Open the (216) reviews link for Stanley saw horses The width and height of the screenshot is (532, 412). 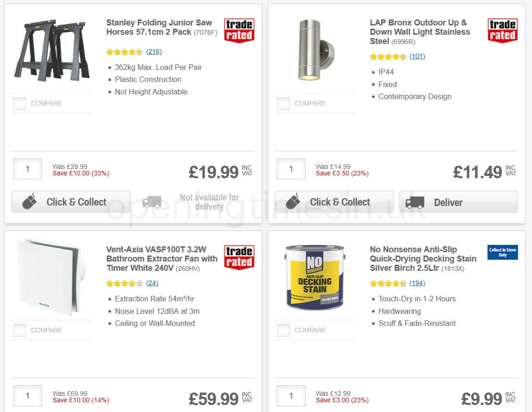point(154,51)
